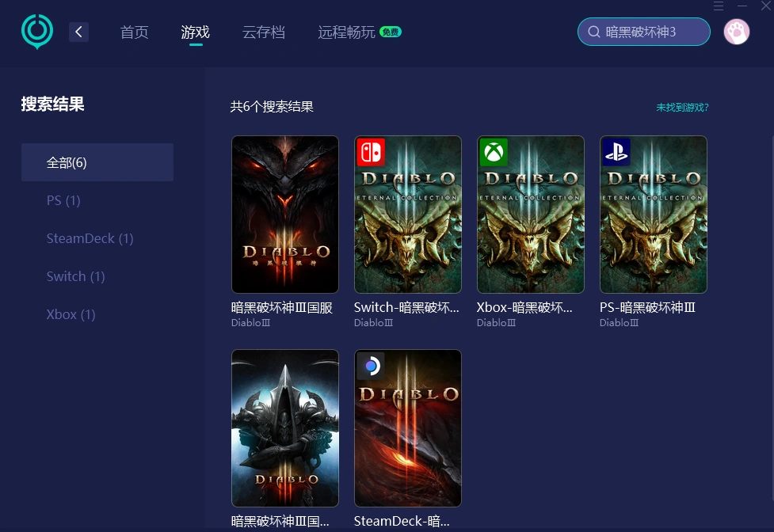Click the app logo icon top left
This screenshot has height=532, width=774.
36,32
